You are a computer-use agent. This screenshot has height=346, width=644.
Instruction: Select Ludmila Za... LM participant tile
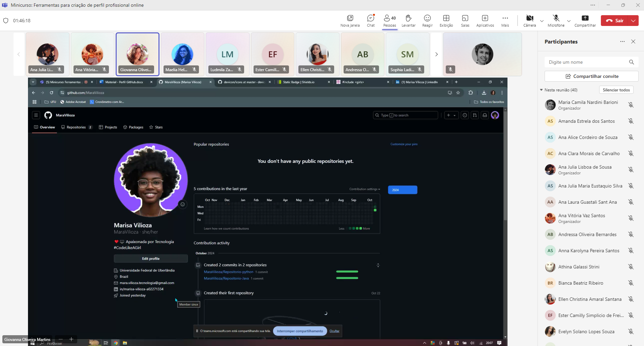[228, 54]
